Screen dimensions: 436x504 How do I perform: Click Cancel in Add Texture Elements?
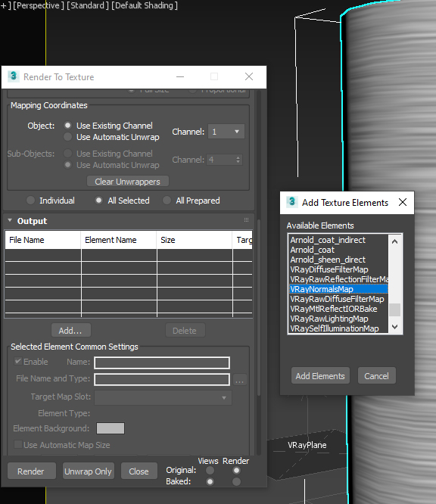(376, 376)
